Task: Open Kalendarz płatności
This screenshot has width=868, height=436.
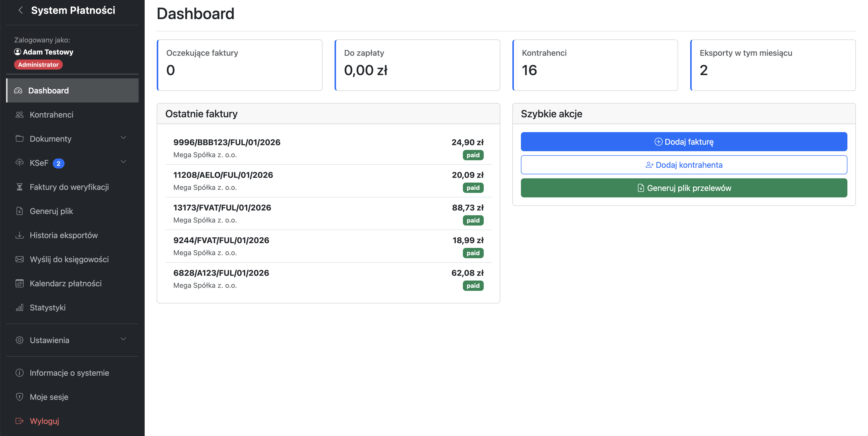Action: tap(72, 283)
